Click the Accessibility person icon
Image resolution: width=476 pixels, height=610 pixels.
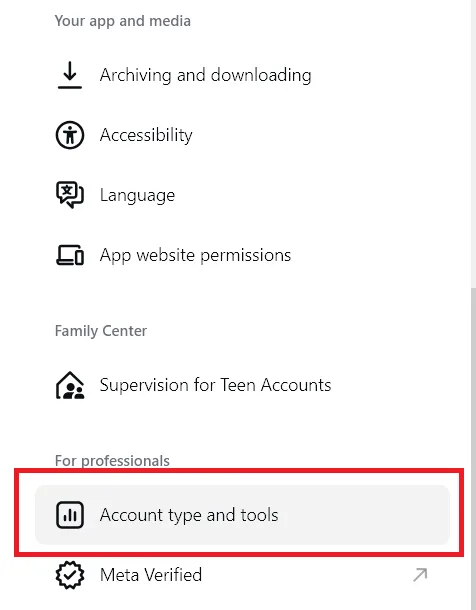click(x=70, y=135)
